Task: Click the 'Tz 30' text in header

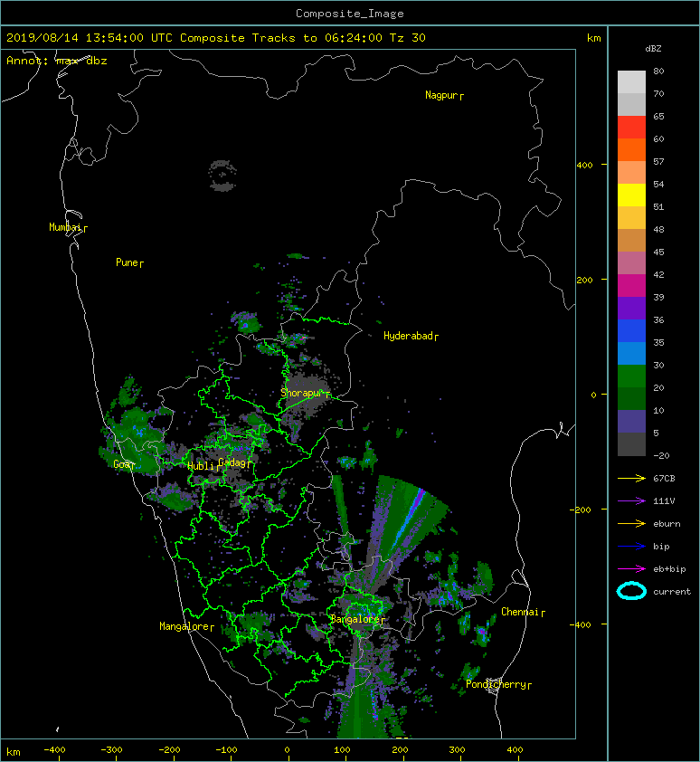Action: pos(408,38)
